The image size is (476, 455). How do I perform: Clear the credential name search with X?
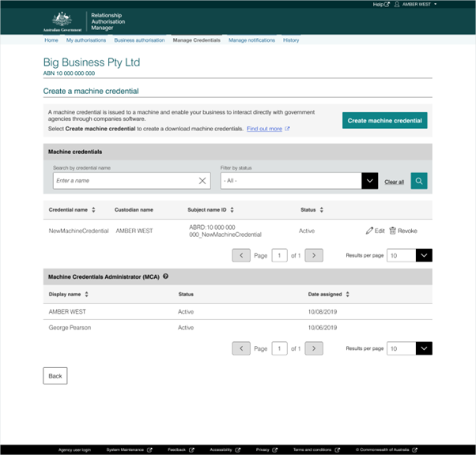click(202, 181)
